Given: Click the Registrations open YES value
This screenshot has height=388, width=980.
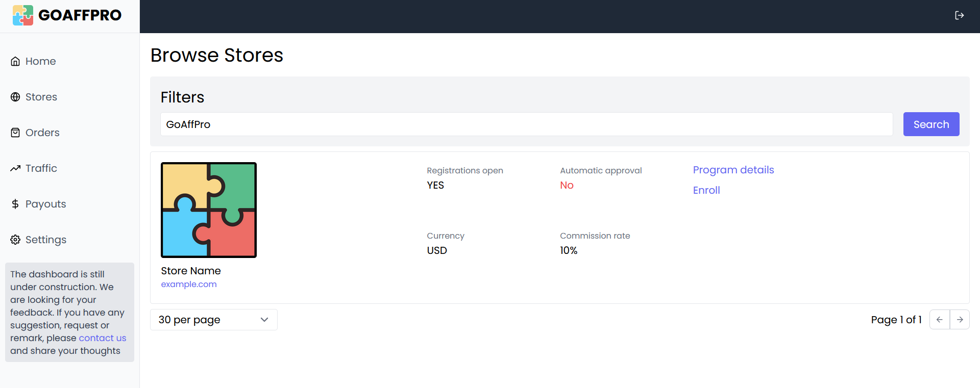Looking at the screenshot, I should pos(435,185).
